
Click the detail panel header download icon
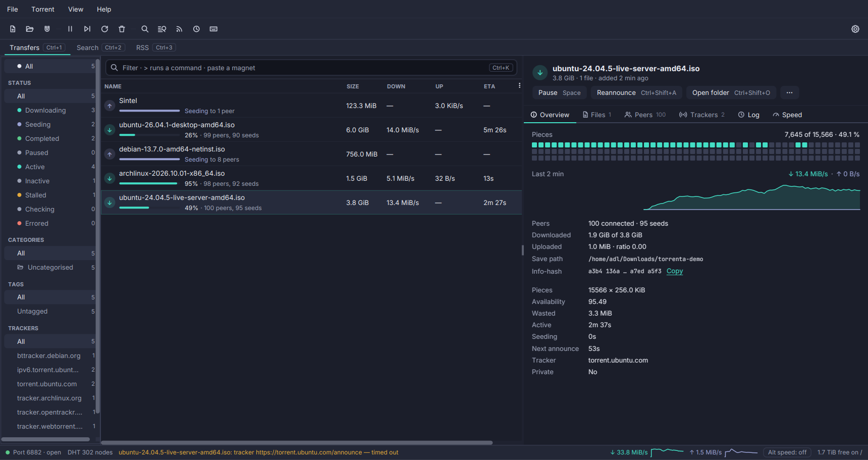point(540,73)
